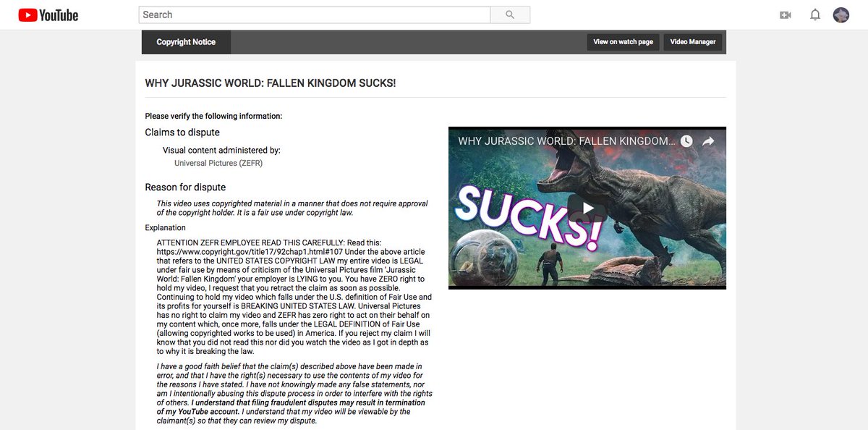The width and height of the screenshot is (868, 430).
Task: Select the Copyright Notice tab
Action: (x=186, y=42)
